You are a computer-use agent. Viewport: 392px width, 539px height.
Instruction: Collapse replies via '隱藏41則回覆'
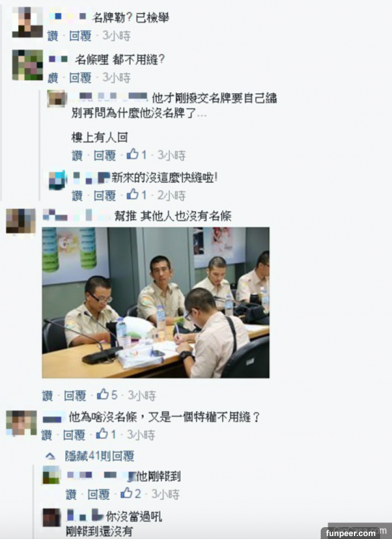click(100, 456)
